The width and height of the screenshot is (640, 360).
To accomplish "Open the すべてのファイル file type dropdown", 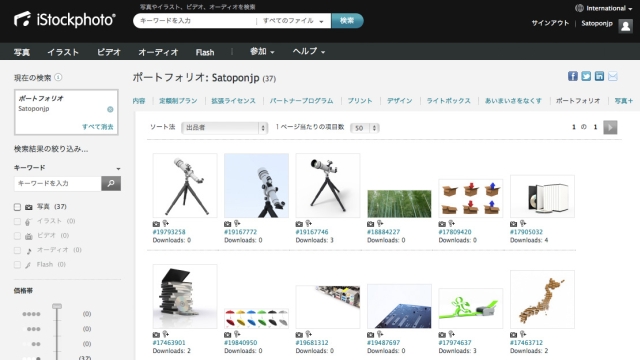I will [x=293, y=21].
